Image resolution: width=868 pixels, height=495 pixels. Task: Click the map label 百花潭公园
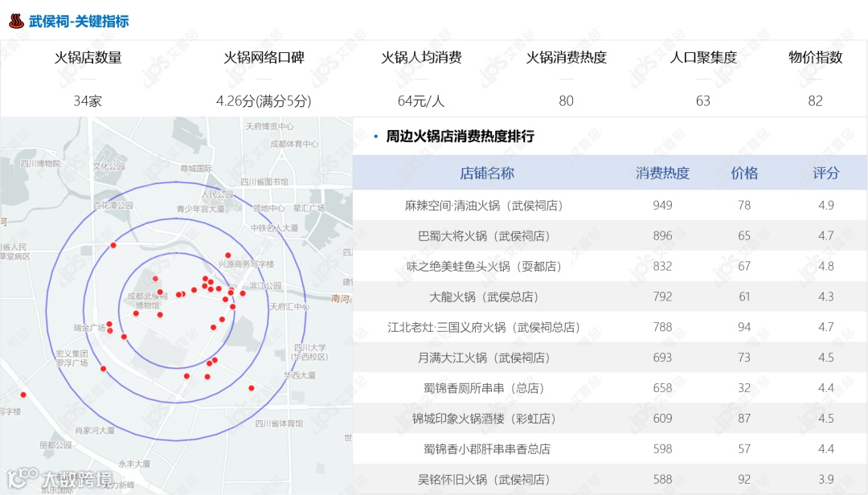113,206
